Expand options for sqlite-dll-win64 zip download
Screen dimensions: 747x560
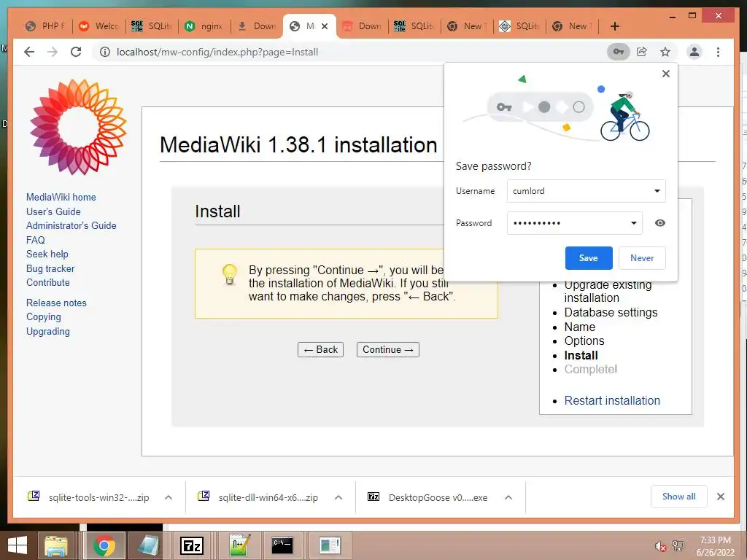point(338,497)
